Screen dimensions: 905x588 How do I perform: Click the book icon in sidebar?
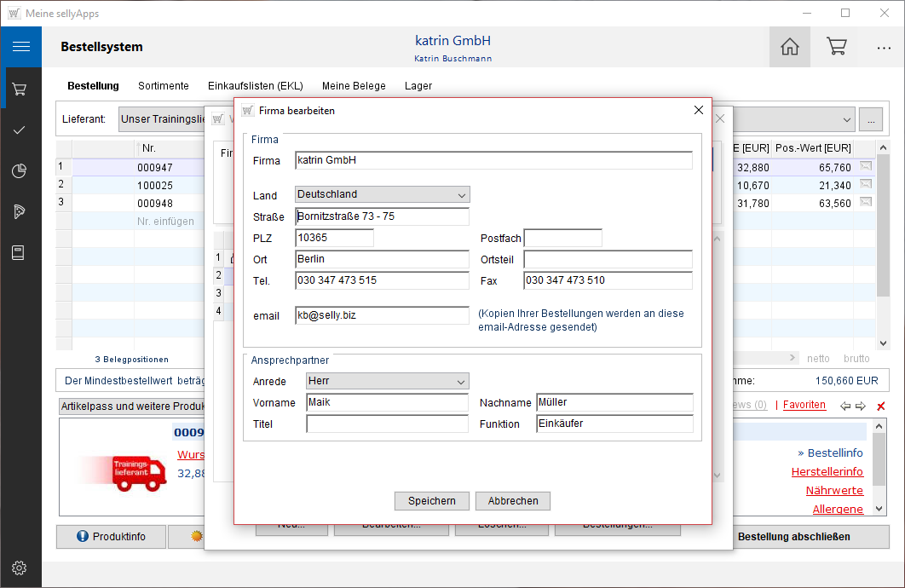20,252
